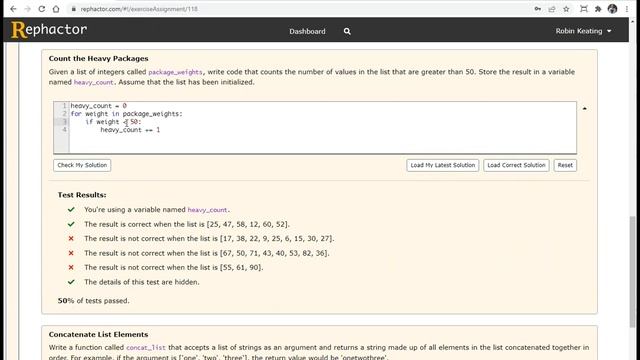Click 'The details of this test are hidden'

point(142,282)
